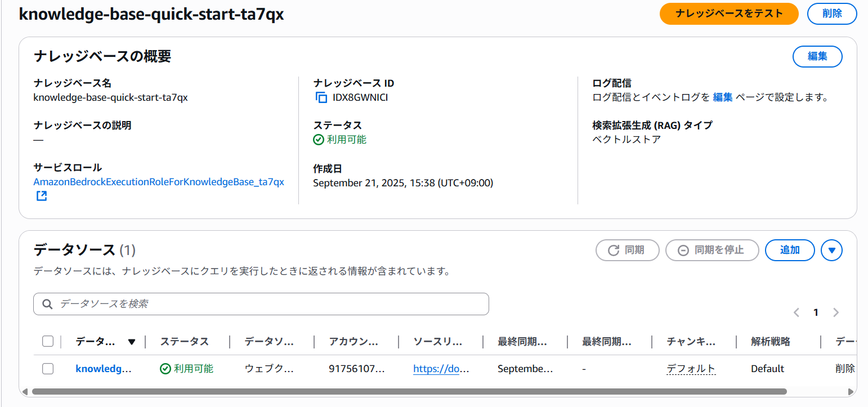Click the creation date September 21, 2025
Viewport: 868px width, 407px height.
click(x=403, y=183)
